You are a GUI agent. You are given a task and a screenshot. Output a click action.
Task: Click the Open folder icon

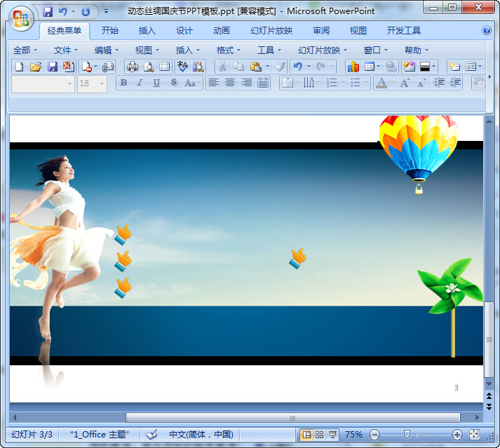36,67
